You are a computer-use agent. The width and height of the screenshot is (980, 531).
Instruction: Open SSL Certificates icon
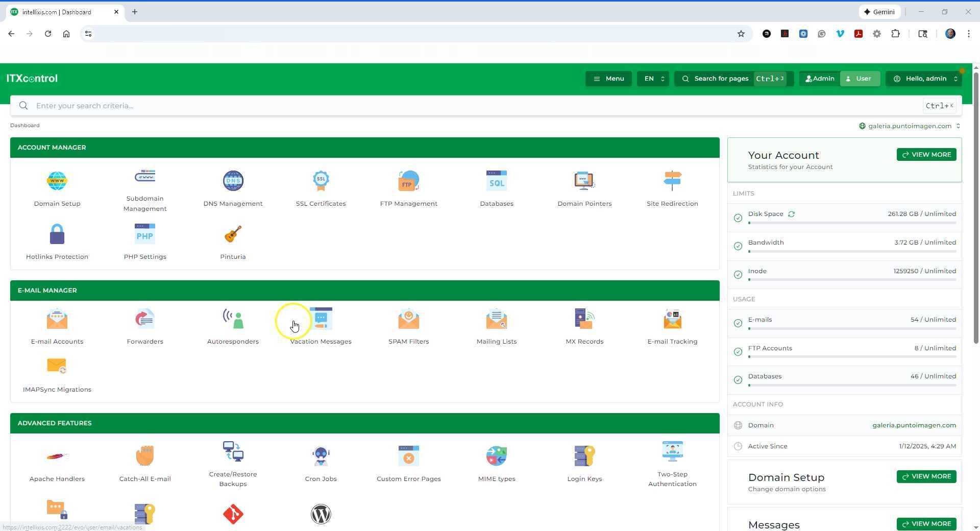321,181
